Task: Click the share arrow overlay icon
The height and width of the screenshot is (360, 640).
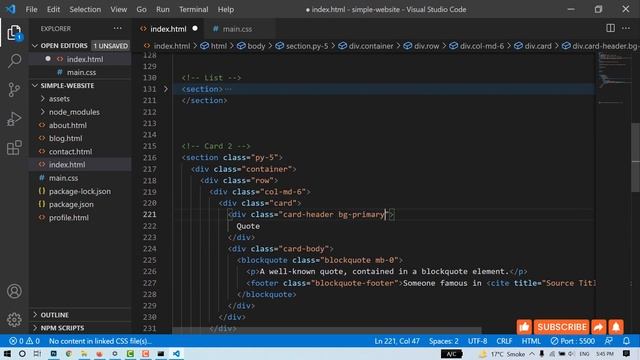Action: pos(598,327)
